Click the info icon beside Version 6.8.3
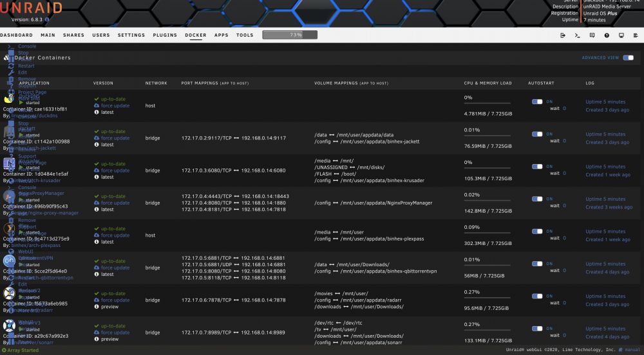 pos(47,20)
